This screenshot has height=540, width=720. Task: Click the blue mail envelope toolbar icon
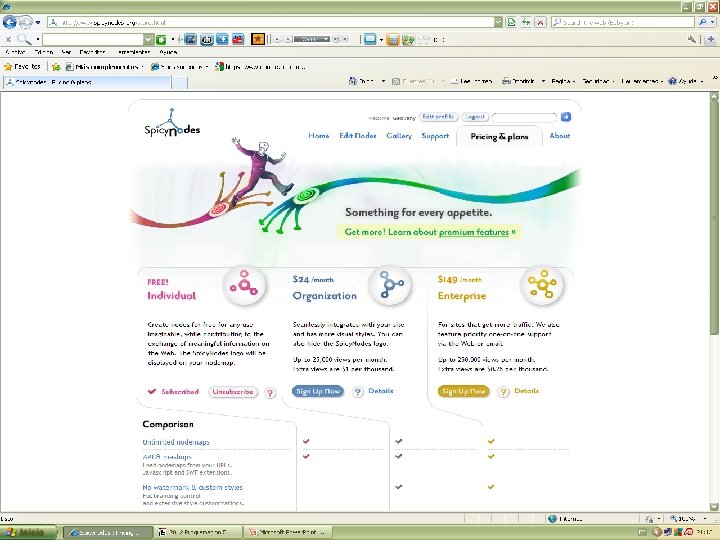coord(370,39)
